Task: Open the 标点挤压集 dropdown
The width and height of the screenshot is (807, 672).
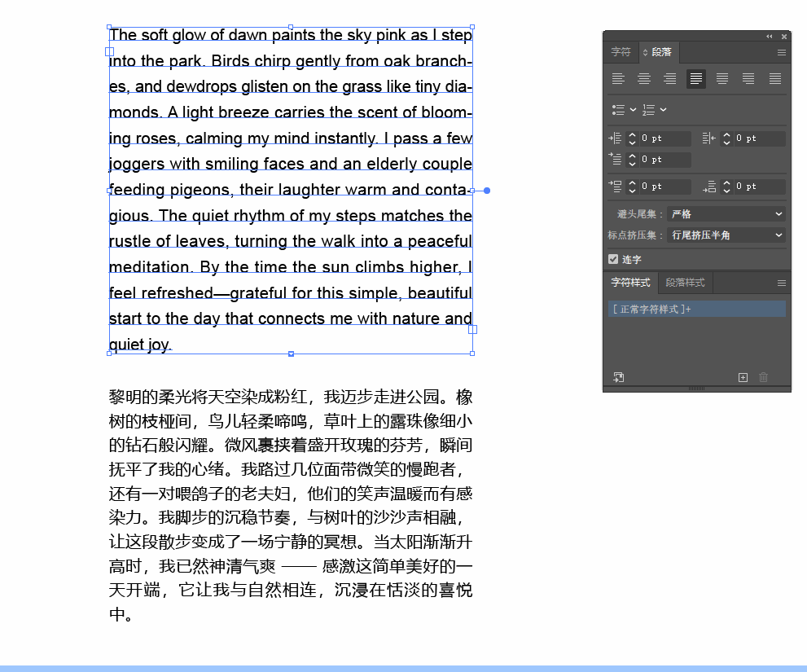Action: [726, 235]
